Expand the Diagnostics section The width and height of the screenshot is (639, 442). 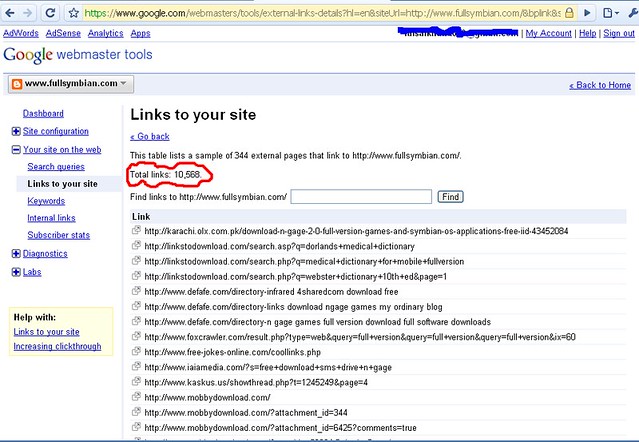point(16,253)
